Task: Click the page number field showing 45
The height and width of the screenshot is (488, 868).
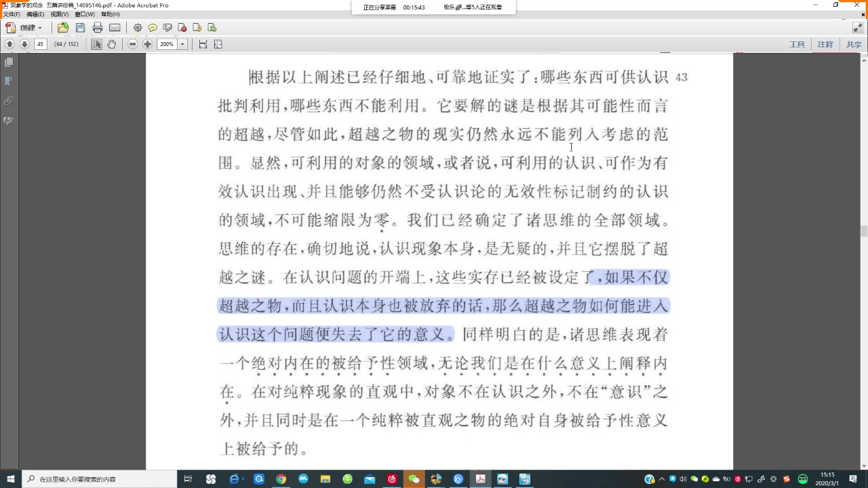Action: coord(41,44)
